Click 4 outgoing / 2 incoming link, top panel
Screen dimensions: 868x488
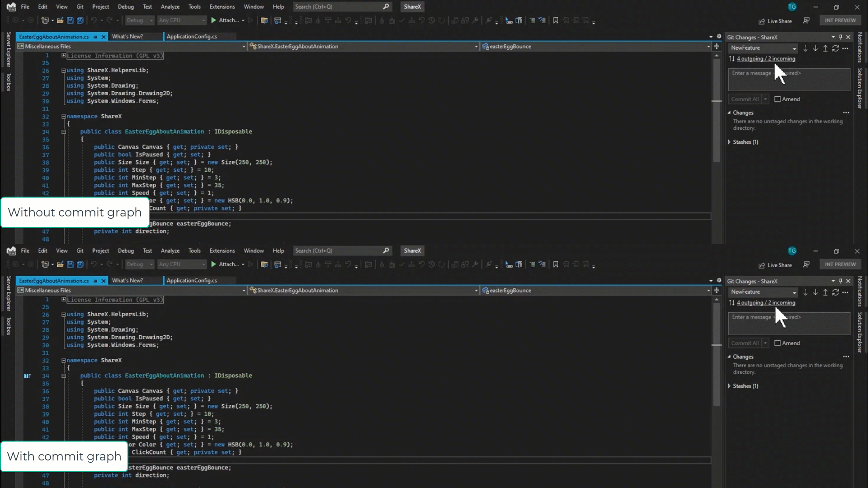click(765, 59)
